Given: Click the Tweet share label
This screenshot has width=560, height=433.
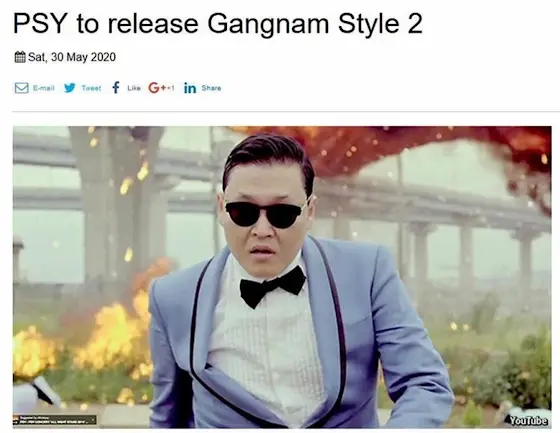Looking at the screenshot, I should pos(91,88).
